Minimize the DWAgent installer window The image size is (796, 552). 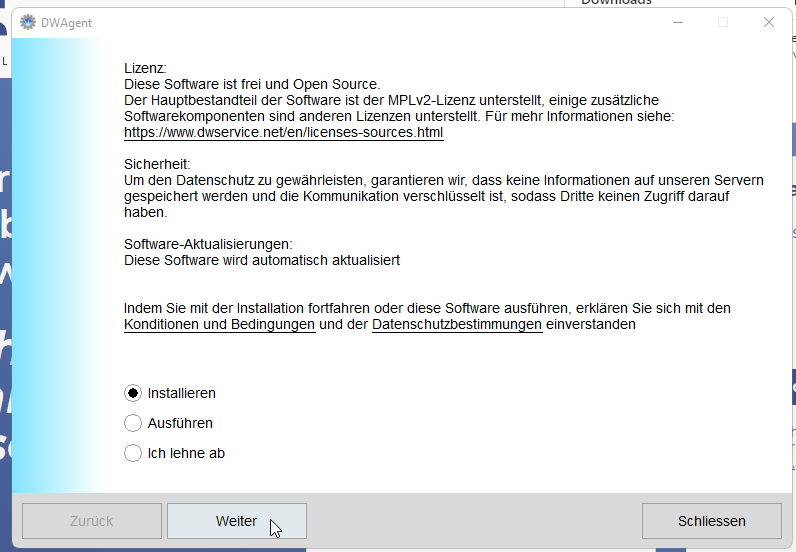pos(678,22)
